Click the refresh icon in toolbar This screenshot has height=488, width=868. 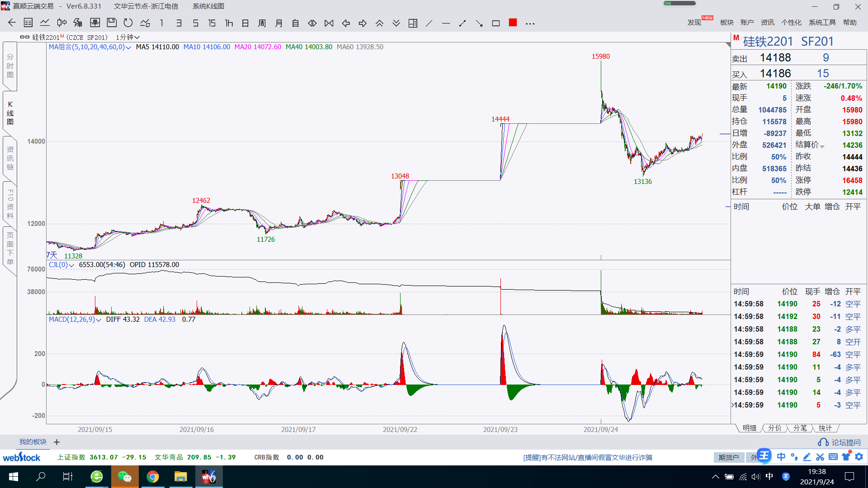[128, 23]
